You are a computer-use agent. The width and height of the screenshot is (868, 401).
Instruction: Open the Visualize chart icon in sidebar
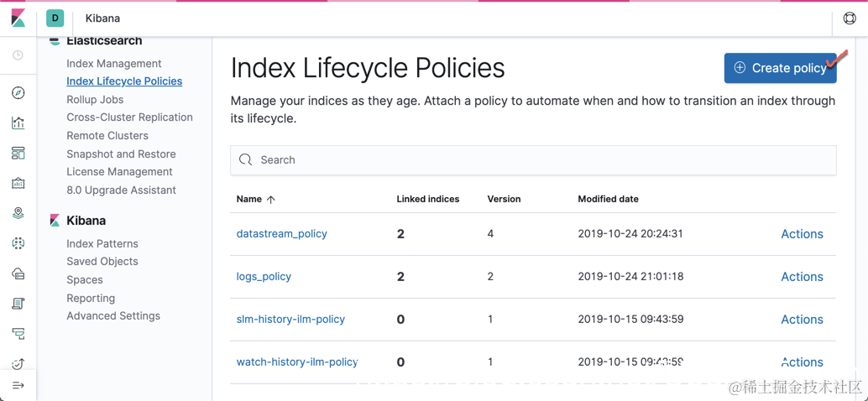pyautogui.click(x=18, y=123)
